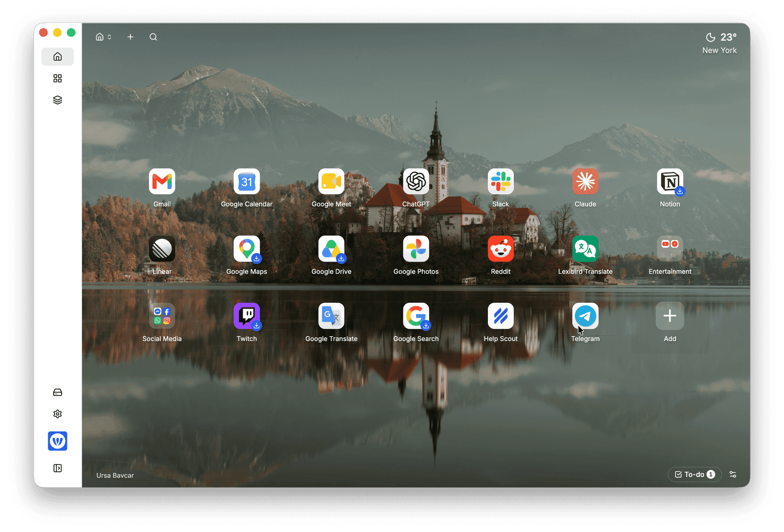Open the Notion app icon
This screenshot has height=532, width=784.
point(670,182)
